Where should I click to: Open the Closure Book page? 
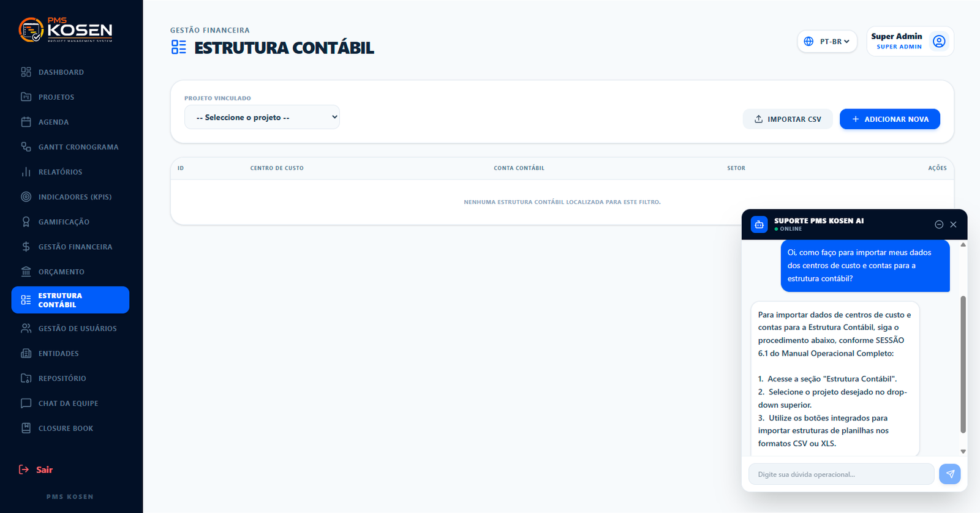[x=70, y=429]
